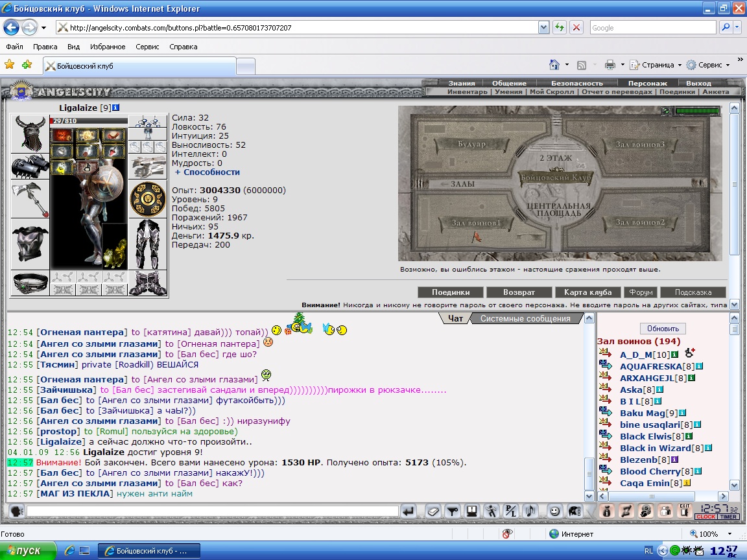Open the Умения submenu link
Image resolution: width=747 pixels, height=560 pixels.
(508, 91)
